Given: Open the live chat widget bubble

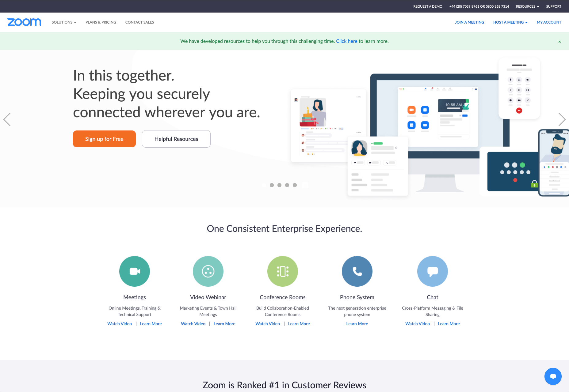Looking at the screenshot, I should 553,376.
